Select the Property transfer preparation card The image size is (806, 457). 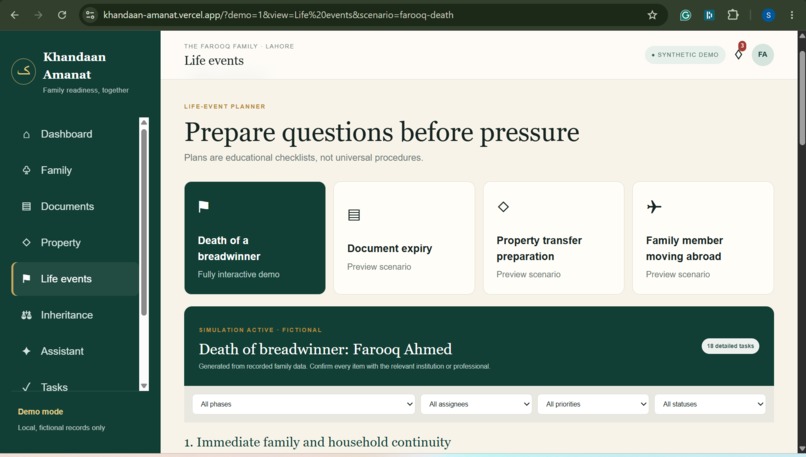(554, 238)
